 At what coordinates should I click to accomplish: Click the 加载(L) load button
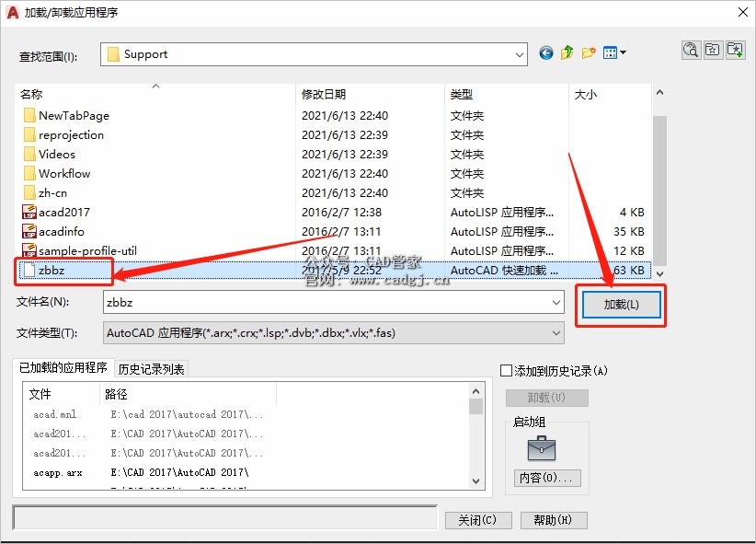pyautogui.click(x=621, y=305)
